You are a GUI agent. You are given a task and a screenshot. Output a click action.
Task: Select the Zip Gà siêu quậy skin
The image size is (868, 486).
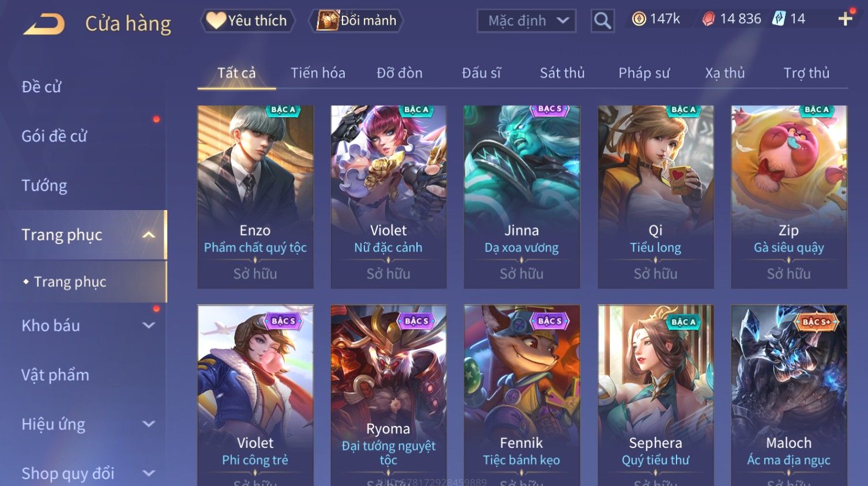(x=789, y=197)
